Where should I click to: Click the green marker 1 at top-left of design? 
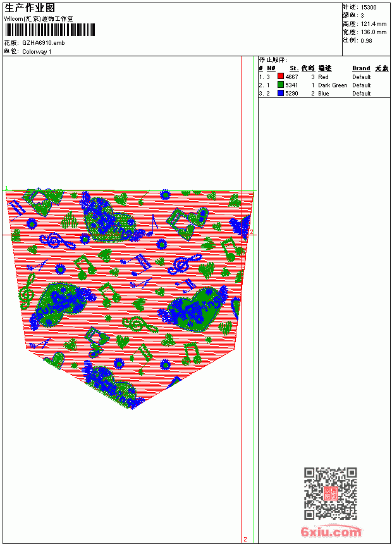(x=6, y=188)
